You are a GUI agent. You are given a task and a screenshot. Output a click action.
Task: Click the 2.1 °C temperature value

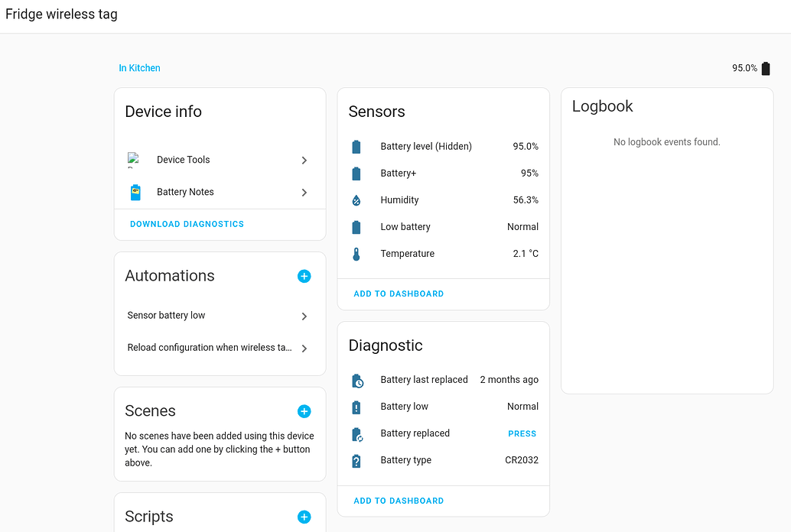point(525,254)
